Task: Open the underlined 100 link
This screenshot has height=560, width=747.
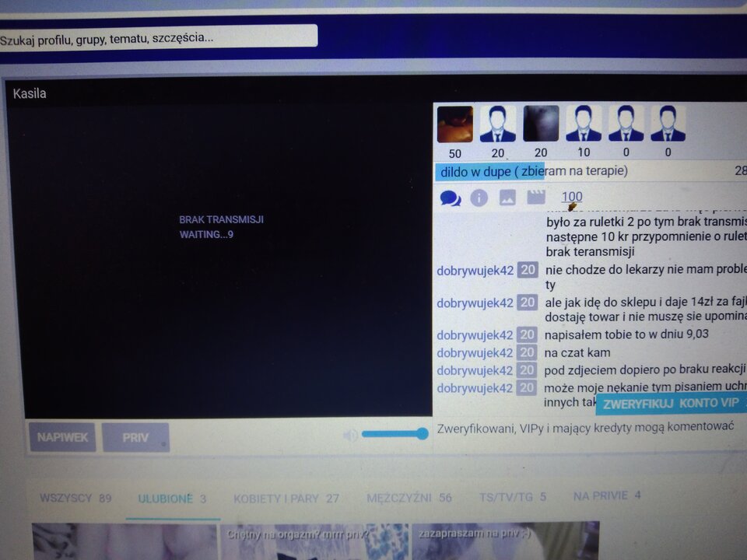Action: tap(571, 197)
